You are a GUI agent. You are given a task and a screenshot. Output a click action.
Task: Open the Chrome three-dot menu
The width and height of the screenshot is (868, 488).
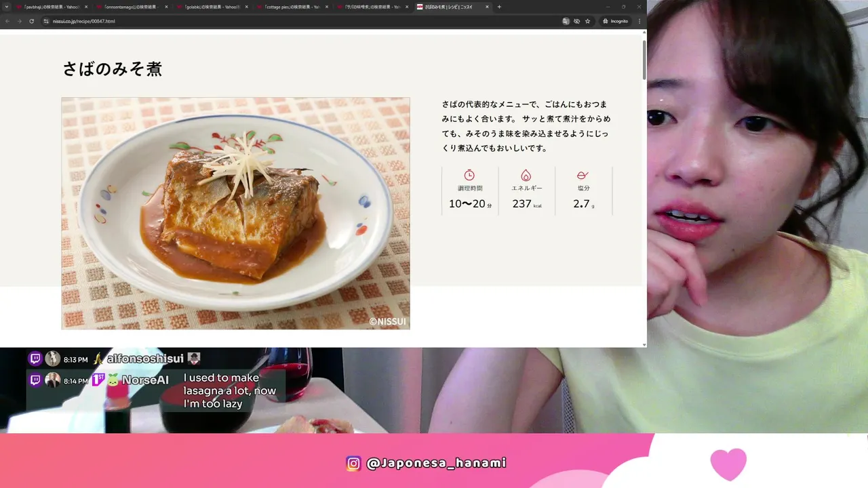point(639,21)
